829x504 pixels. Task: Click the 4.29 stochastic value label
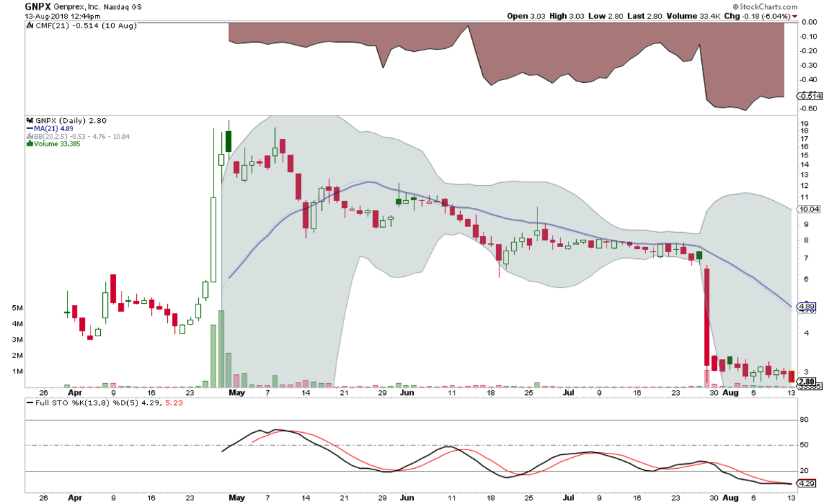[x=806, y=483]
